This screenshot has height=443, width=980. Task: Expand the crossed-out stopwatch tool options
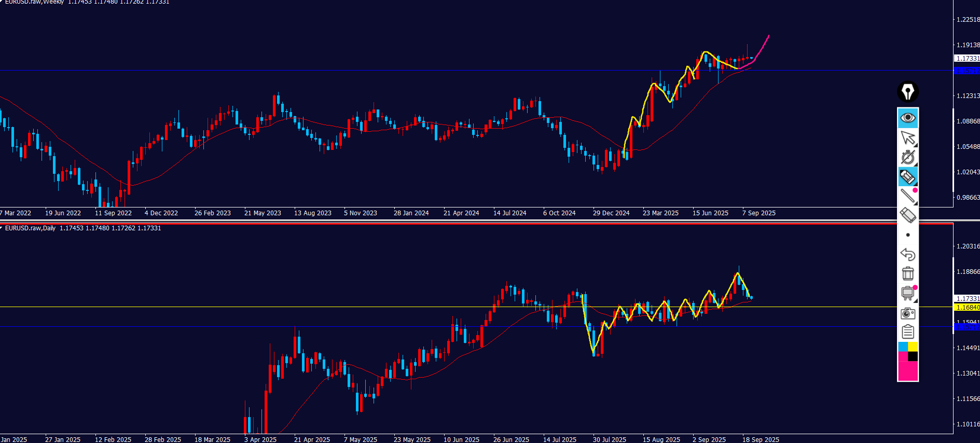point(916,164)
